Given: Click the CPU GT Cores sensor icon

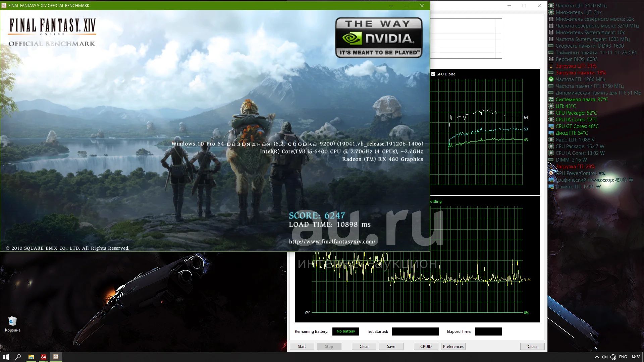Looking at the screenshot, I should click(x=551, y=126).
